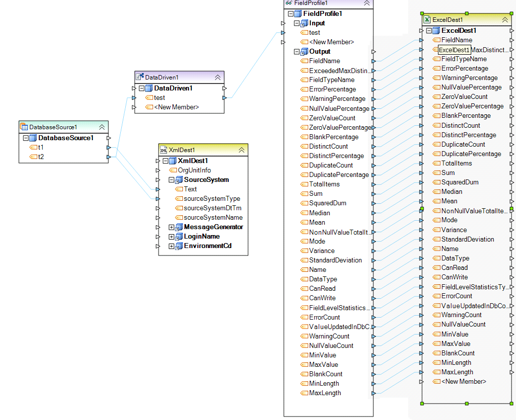The width and height of the screenshot is (516, 420).
Task: Expand the LoginName tree node
Action: pos(172,237)
